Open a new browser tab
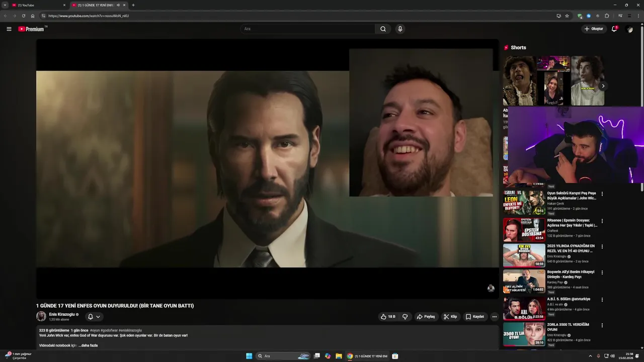Screen dimensions: 644x362 [x=133, y=5]
